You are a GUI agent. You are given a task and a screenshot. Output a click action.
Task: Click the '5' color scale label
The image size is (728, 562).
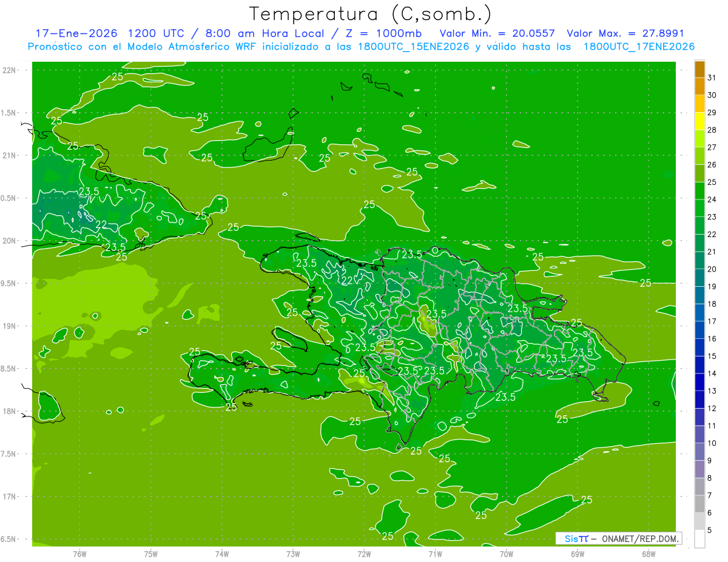pos(710,530)
